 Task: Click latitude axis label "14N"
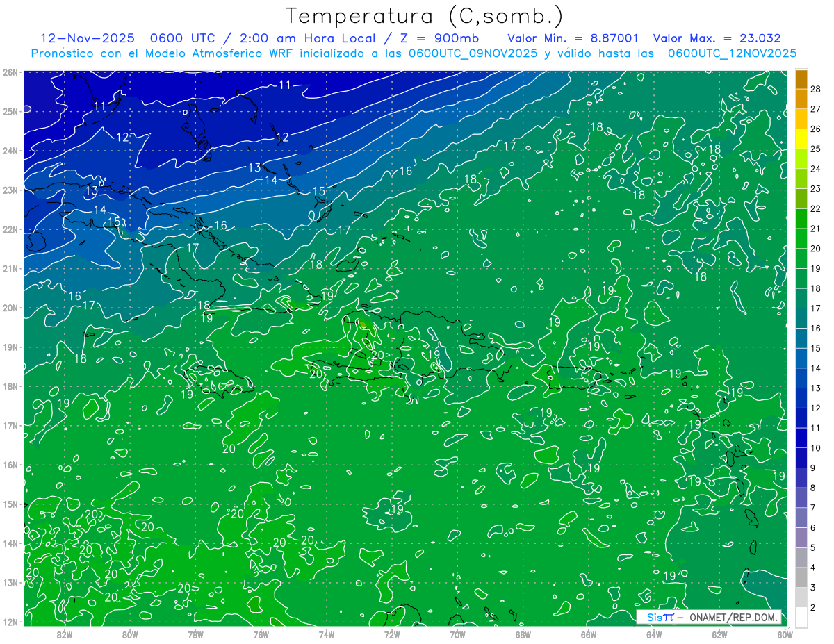point(10,543)
